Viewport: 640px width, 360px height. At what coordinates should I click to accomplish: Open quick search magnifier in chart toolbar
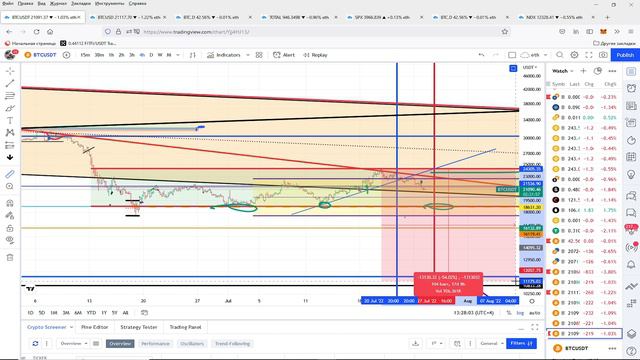(x=560, y=55)
